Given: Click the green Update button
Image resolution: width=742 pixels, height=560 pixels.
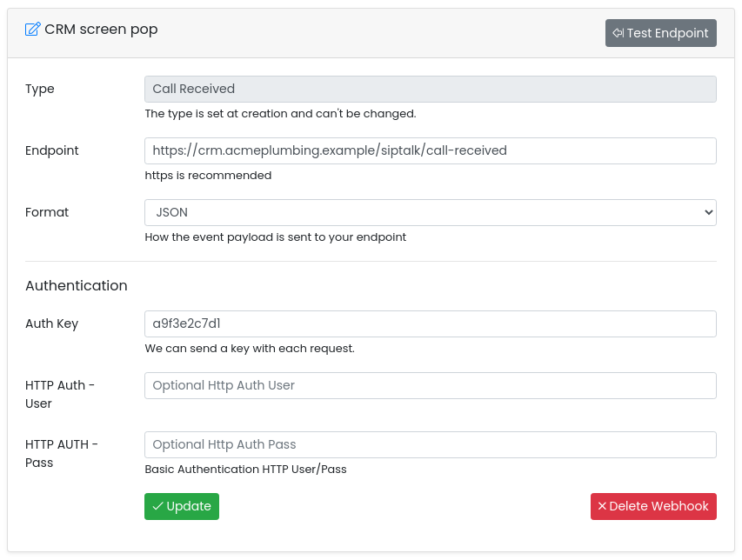Looking at the screenshot, I should pos(182,507).
